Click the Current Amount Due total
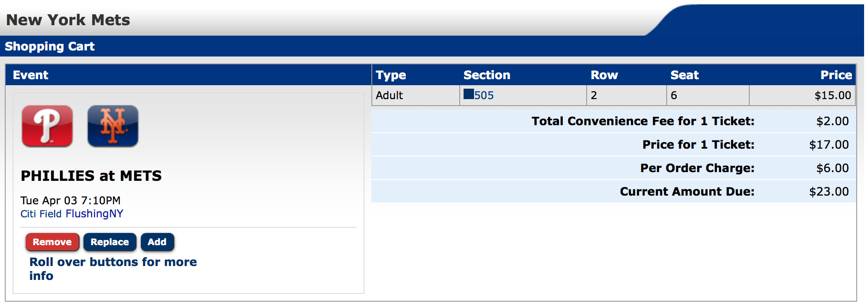This screenshot has width=868, height=306. (828, 192)
